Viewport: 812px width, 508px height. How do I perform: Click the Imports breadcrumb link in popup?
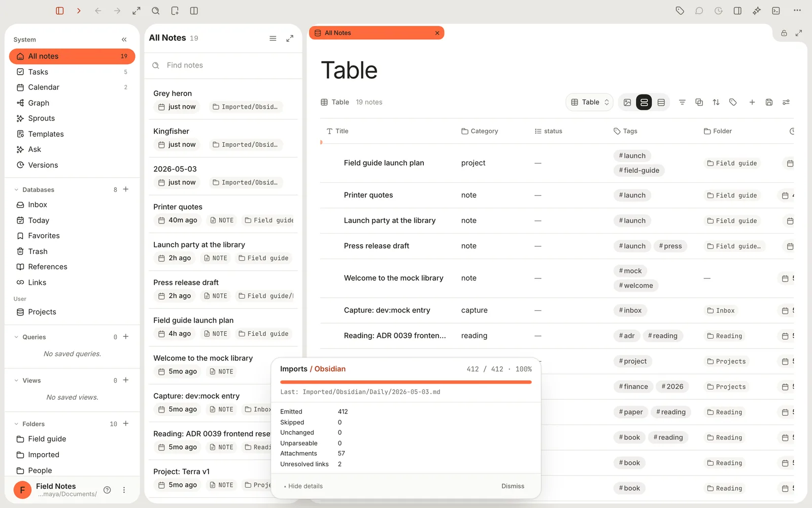[x=294, y=369]
